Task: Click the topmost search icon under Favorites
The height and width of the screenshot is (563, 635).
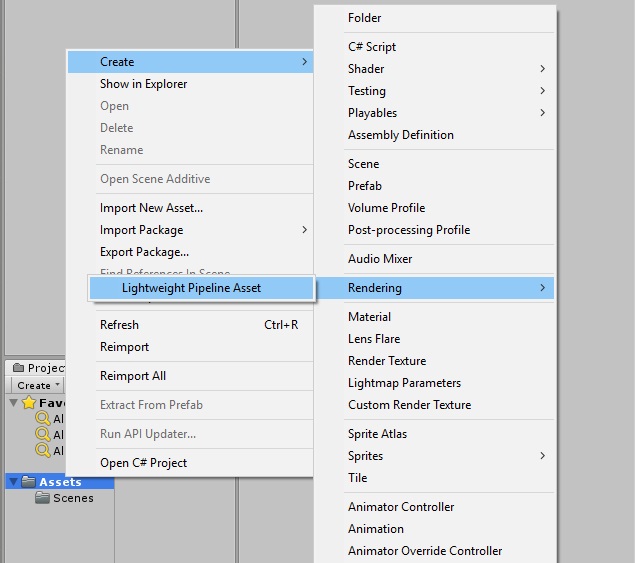Action: (43, 419)
